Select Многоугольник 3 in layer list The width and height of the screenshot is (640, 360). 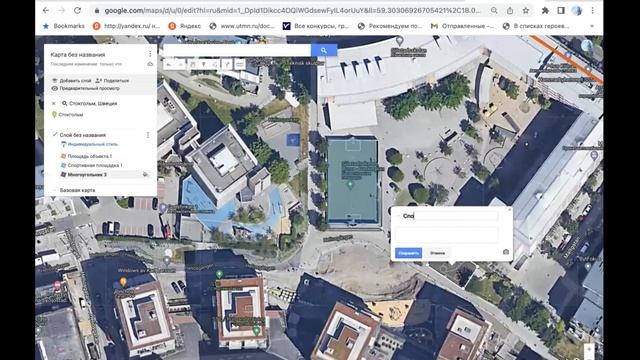pyautogui.click(x=84, y=174)
